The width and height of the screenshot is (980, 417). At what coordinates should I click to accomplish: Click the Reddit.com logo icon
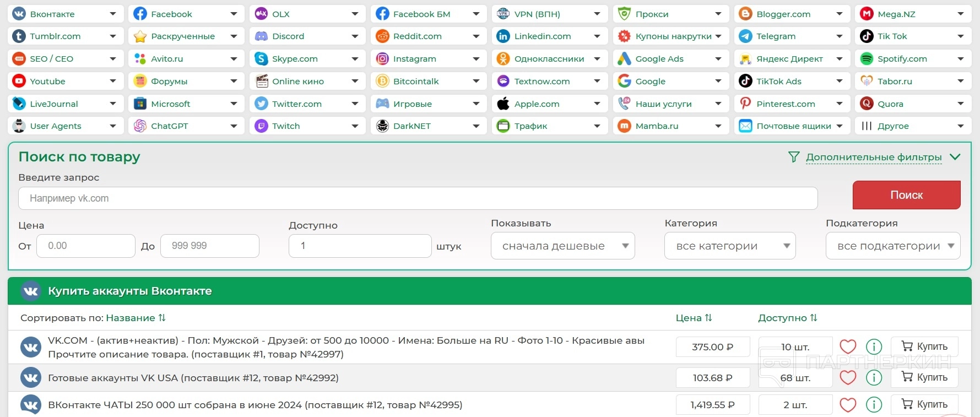[x=382, y=36]
